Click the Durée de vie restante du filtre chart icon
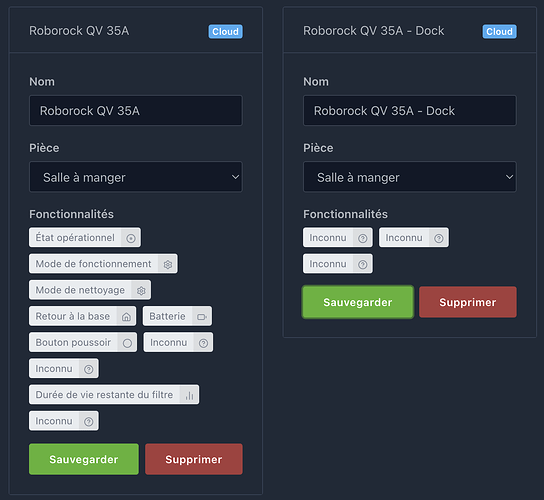 (x=189, y=395)
